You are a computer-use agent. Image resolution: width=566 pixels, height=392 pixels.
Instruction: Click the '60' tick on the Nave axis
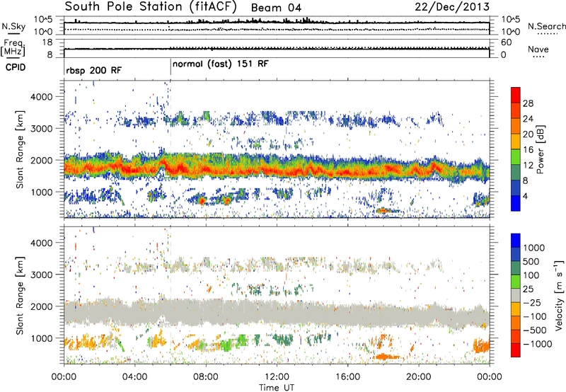tap(507, 42)
